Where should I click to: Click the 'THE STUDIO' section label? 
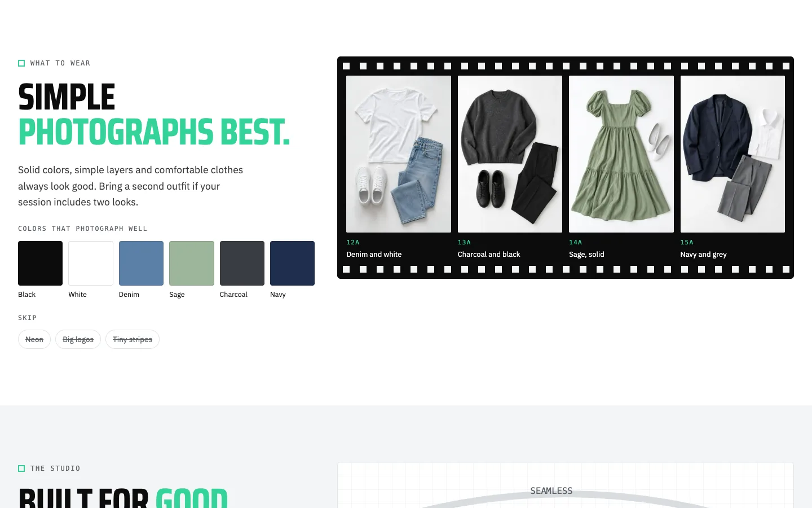point(55,468)
